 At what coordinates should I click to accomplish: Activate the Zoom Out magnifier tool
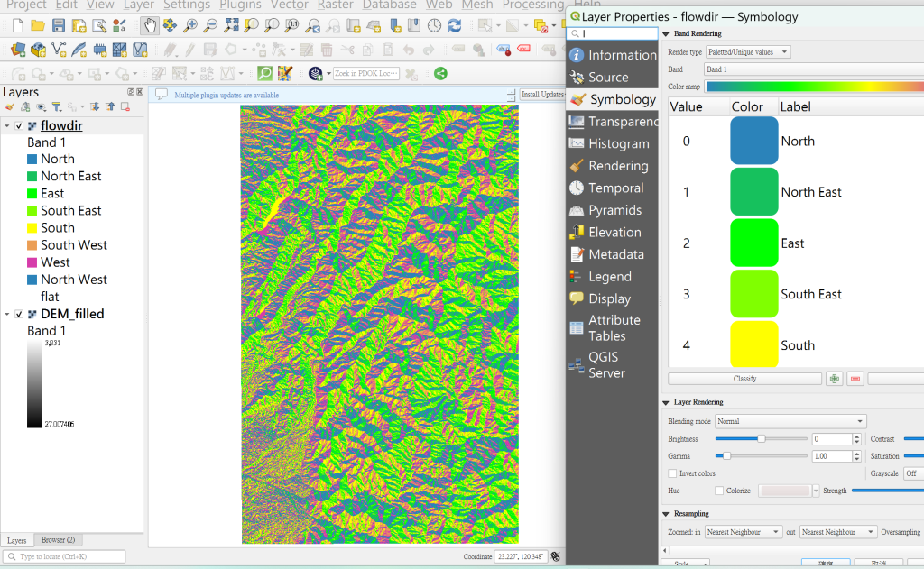point(210,25)
